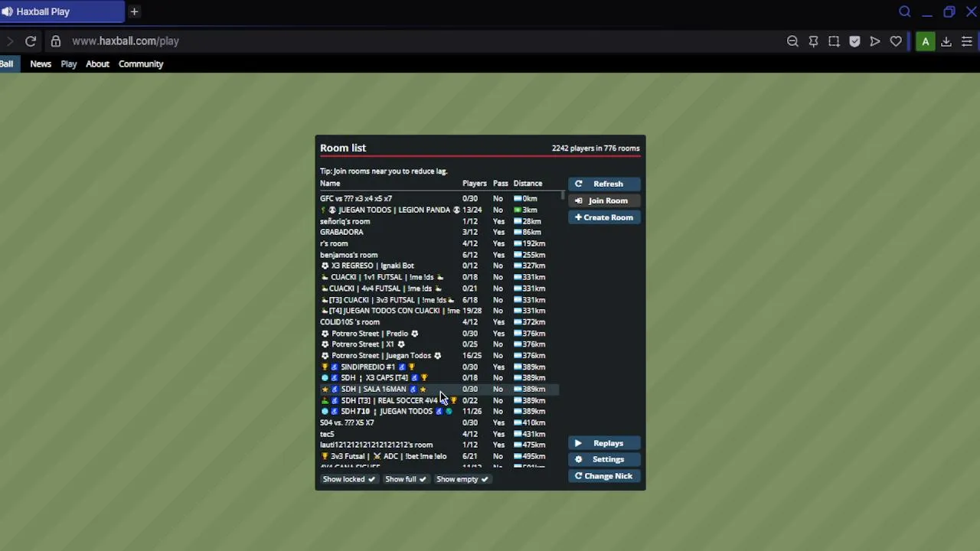Viewport: 980px width, 551px height.
Task: Click the green A profile icon
Action: tap(926, 41)
